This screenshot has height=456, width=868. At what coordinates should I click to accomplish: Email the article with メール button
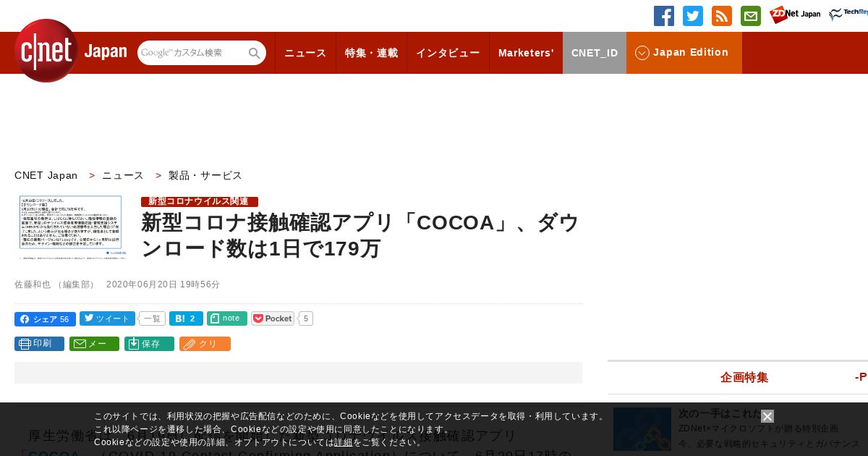(94, 344)
